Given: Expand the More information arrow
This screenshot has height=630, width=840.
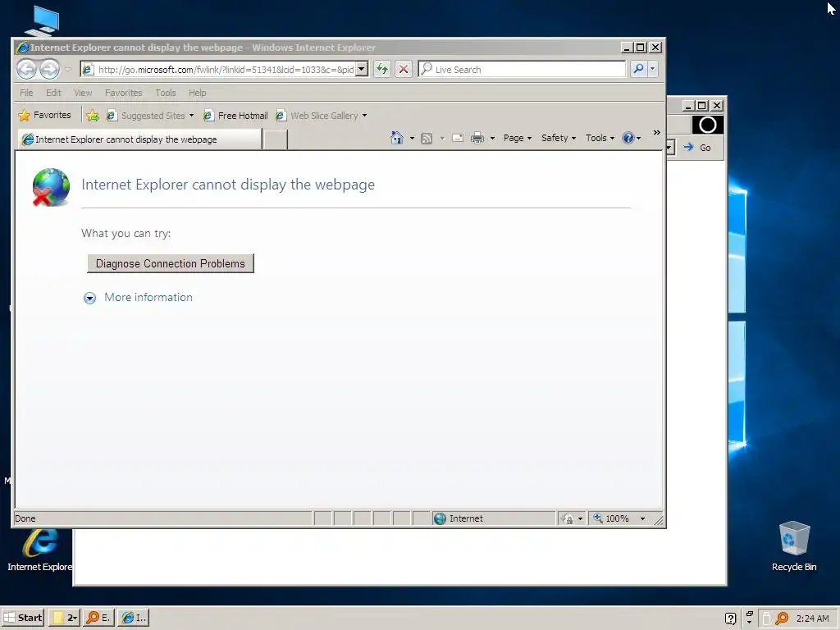Looking at the screenshot, I should pos(89,298).
